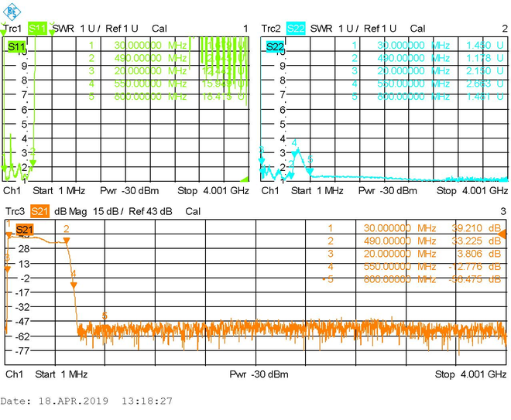The width and height of the screenshot is (511, 420).
Task: Click diagram number 2 at S22 header
Action: coord(505,29)
